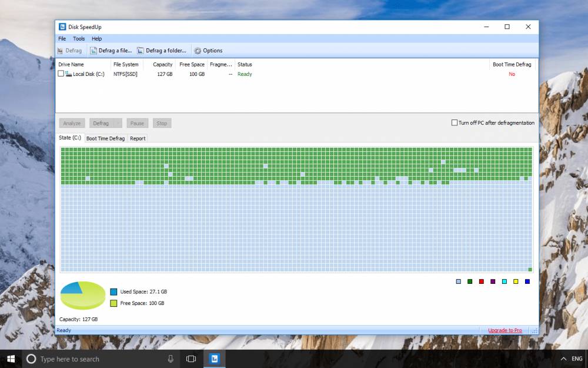588x368 pixels.
Task: Click the taskbar microphone icon
Action: 171,359
